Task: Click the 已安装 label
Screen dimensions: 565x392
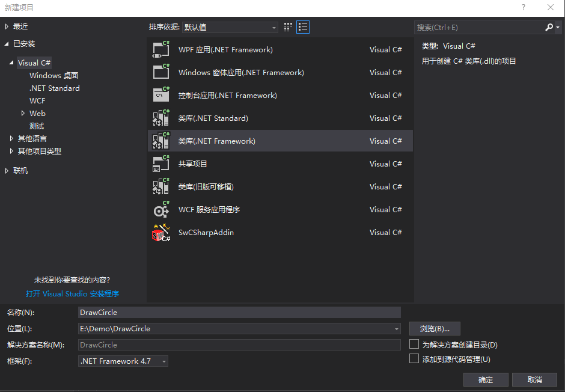Action: 24,44
